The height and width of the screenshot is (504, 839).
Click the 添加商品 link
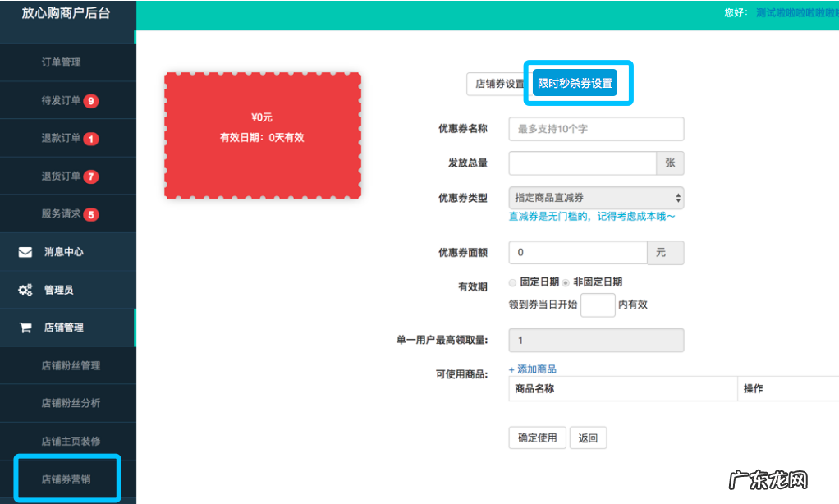click(x=534, y=369)
